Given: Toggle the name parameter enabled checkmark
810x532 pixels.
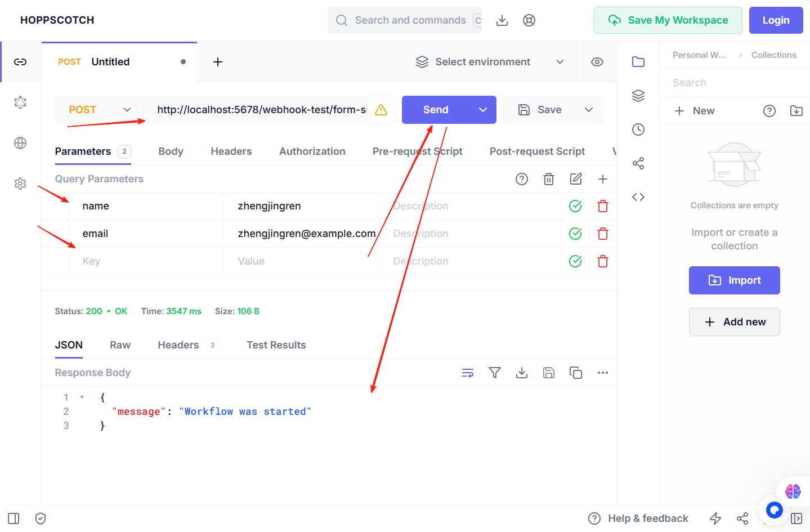Looking at the screenshot, I should 575,206.
